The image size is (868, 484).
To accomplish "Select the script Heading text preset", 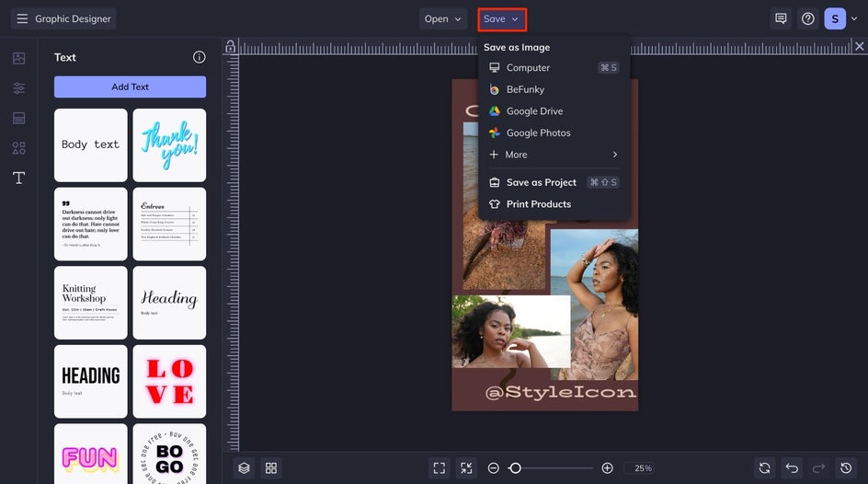I will pos(169,303).
